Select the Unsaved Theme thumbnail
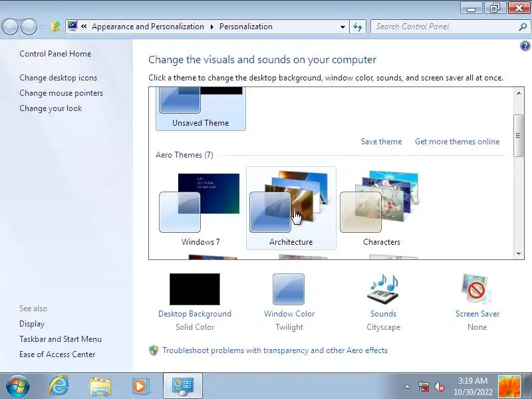Screen dimensions: 532x399 pos(201,109)
